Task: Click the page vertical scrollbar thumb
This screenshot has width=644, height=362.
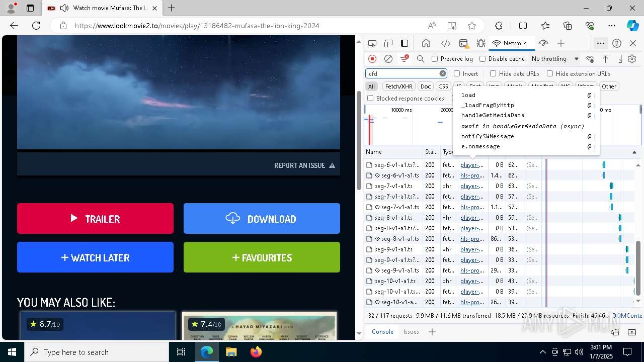Action: click(x=359, y=141)
